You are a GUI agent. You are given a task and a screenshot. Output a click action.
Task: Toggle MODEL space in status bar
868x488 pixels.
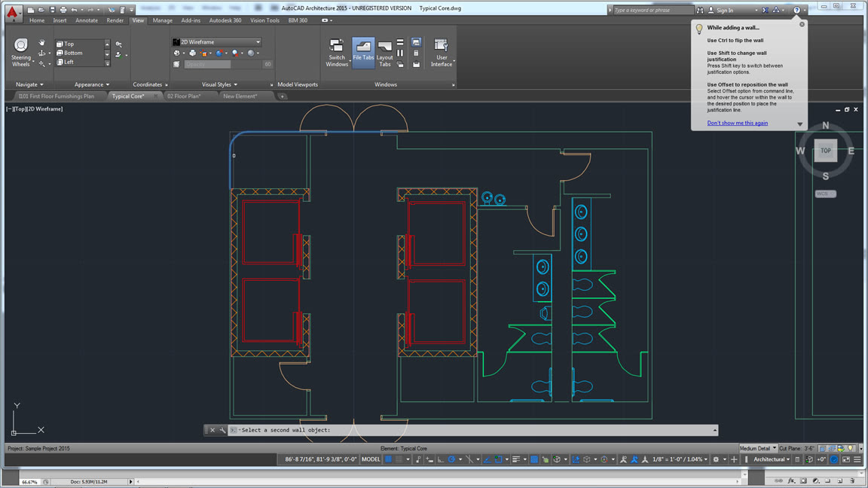click(371, 459)
